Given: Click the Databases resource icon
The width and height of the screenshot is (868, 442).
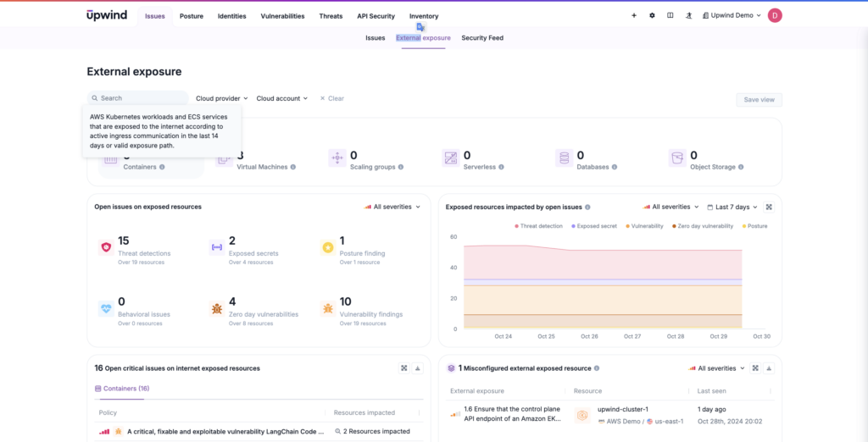Looking at the screenshot, I should pos(564,157).
